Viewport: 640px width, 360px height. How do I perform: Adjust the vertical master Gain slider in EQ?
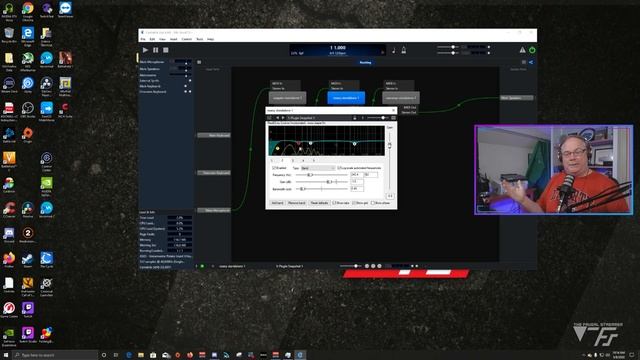tap(390, 161)
